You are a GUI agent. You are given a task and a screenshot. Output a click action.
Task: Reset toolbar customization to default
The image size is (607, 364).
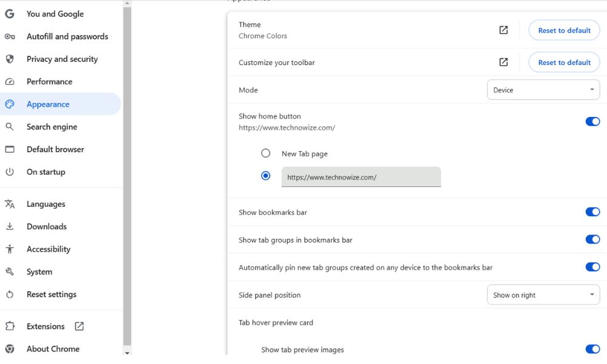tap(564, 62)
